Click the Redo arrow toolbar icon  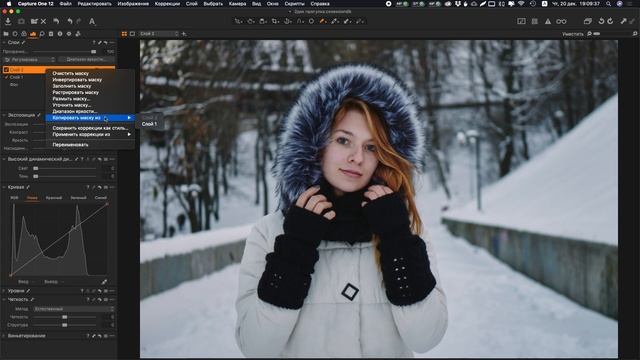pyautogui.click(x=79, y=21)
